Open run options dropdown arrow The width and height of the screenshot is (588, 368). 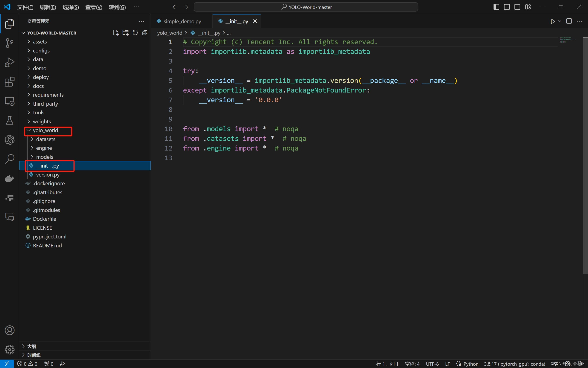pos(559,21)
